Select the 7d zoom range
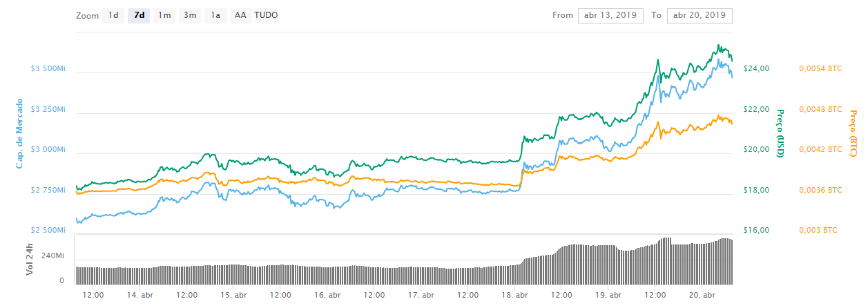 pos(139,15)
